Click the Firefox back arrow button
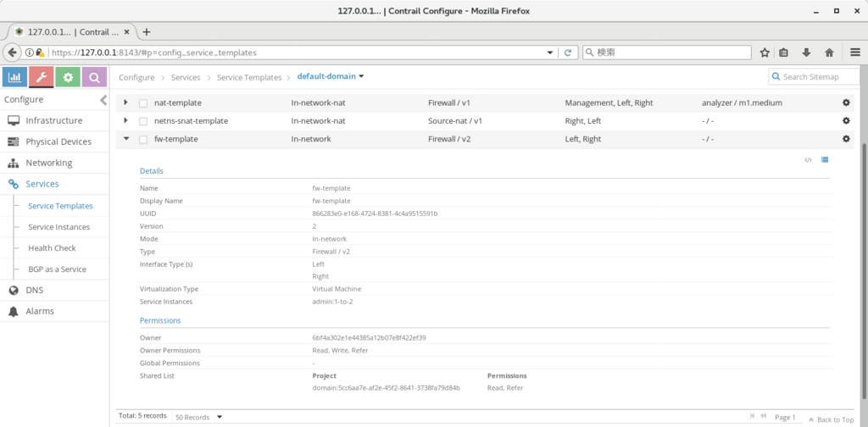The width and height of the screenshot is (868, 427). (x=12, y=53)
